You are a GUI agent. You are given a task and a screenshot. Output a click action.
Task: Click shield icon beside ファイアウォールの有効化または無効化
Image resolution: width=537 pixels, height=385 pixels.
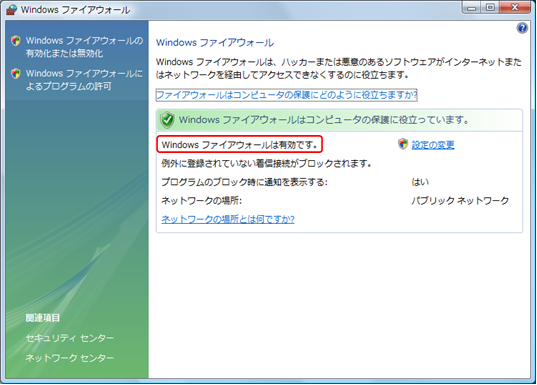16,40
